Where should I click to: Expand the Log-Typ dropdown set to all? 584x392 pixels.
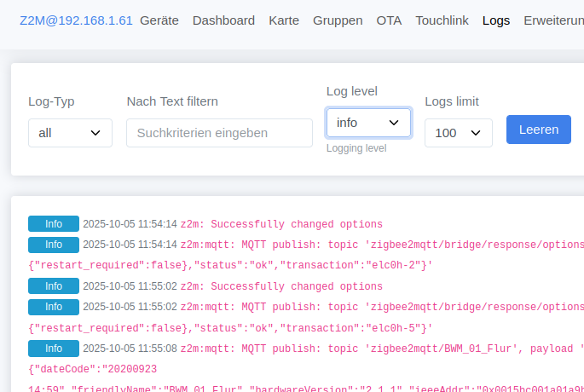pos(70,133)
